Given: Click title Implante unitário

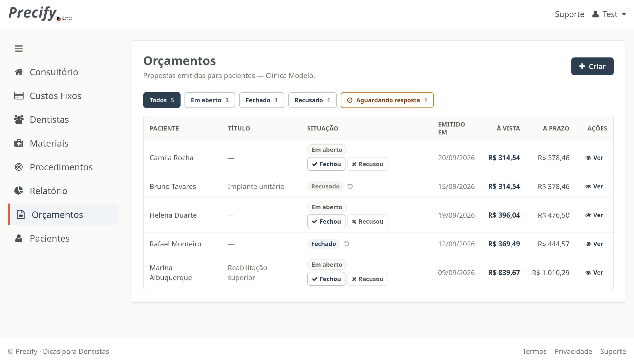Looking at the screenshot, I should 256,186.
